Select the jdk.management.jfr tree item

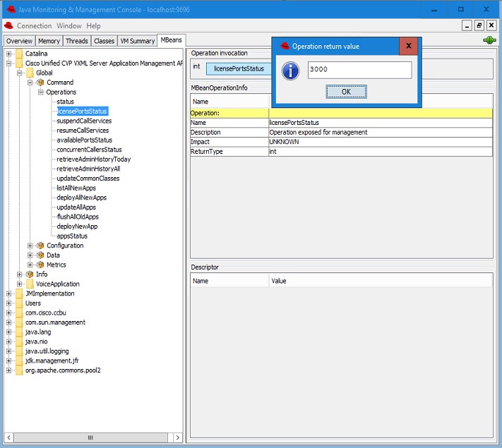pyautogui.click(x=52, y=361)
